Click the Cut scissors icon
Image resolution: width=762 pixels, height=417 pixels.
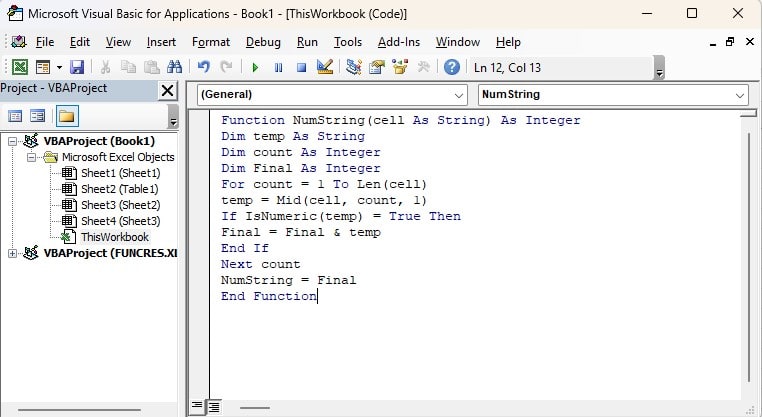click(x=105, y=67)
